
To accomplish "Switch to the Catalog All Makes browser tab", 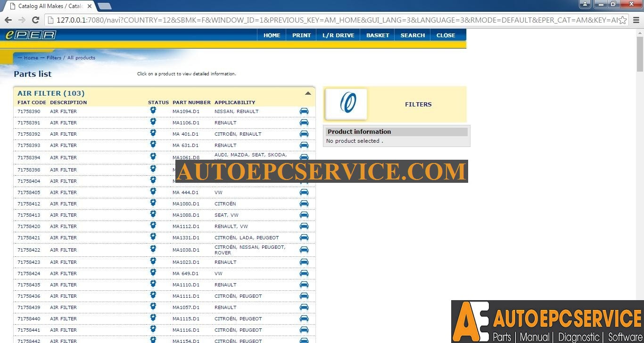I will [x=47, y=6].
